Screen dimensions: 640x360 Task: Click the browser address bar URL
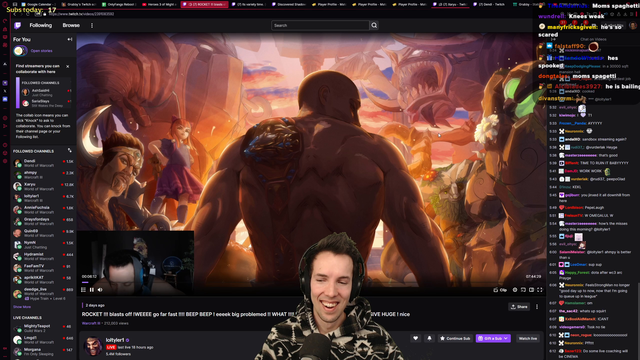[81, 14]
